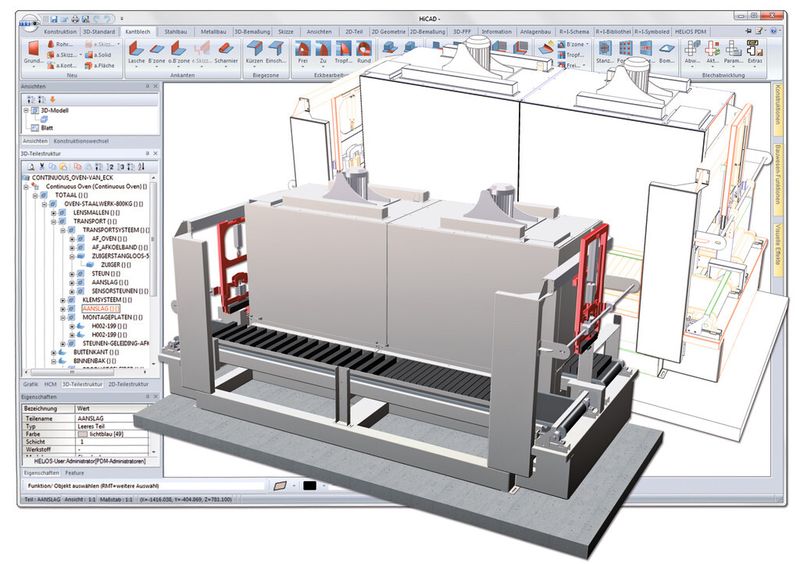Open the Feature tab below properties
The image size is (800, 564).
[74, 473]
